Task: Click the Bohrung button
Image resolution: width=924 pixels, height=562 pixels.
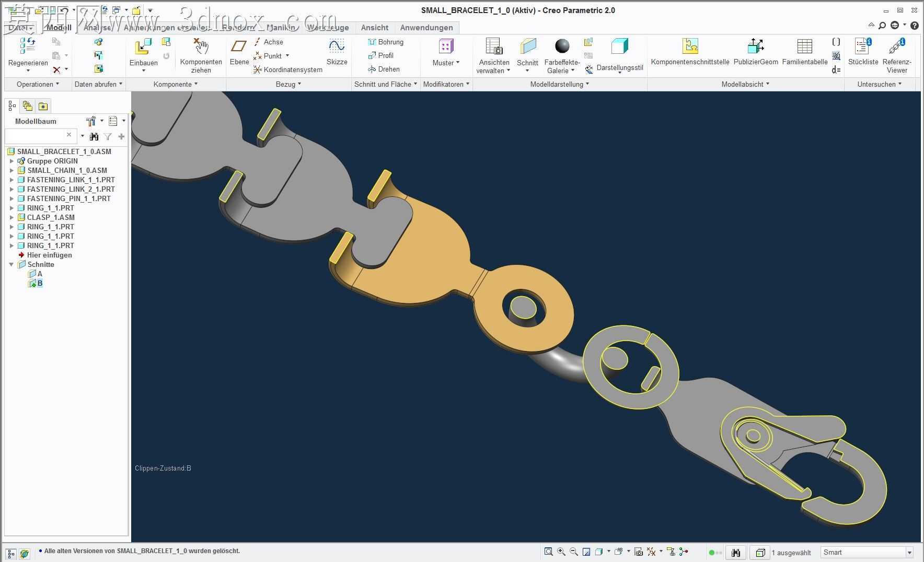Action: [386, 42]
